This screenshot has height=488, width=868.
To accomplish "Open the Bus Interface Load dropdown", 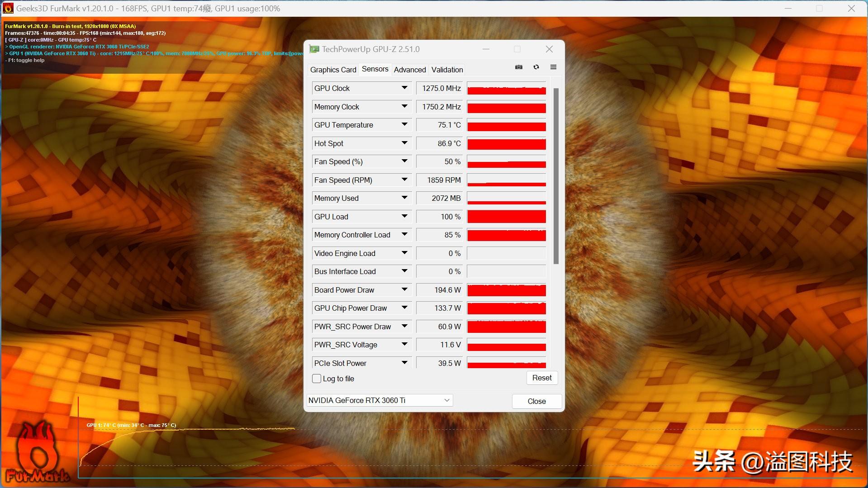I will tap(404, 271).
